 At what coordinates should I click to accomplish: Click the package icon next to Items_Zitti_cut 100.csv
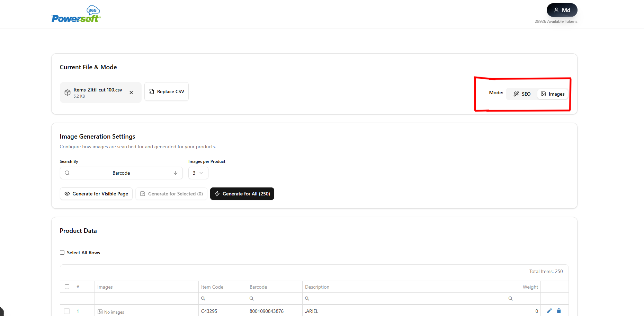[x=68, y=92]
